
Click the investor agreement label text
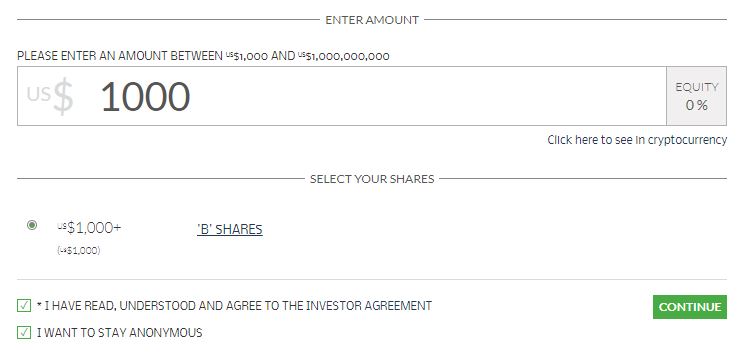point(234,306)
